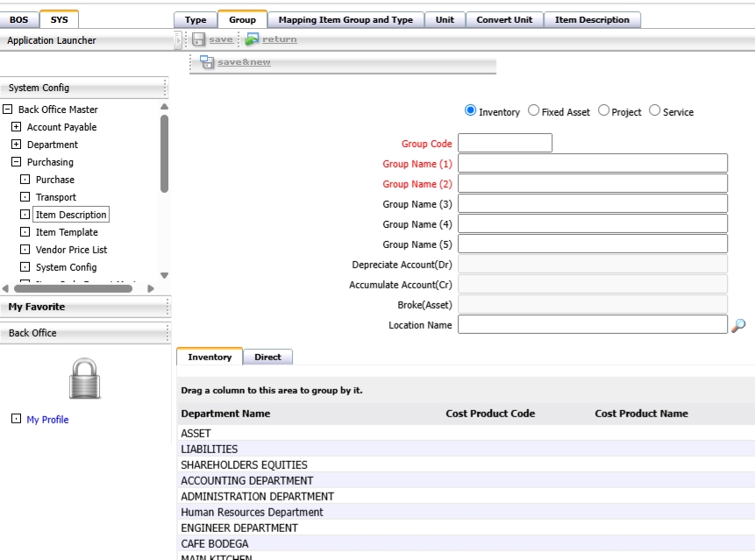
Task: Select the Project radio button
Action: coord(603,110)
